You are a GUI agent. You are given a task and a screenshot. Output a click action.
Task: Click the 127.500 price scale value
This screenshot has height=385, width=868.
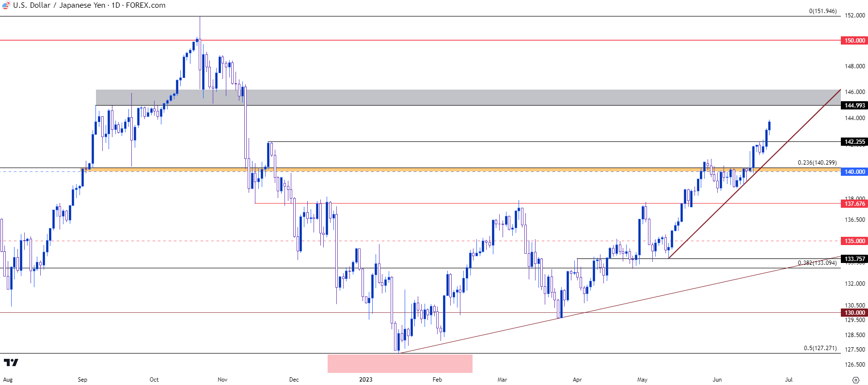[x=855, y=350]
